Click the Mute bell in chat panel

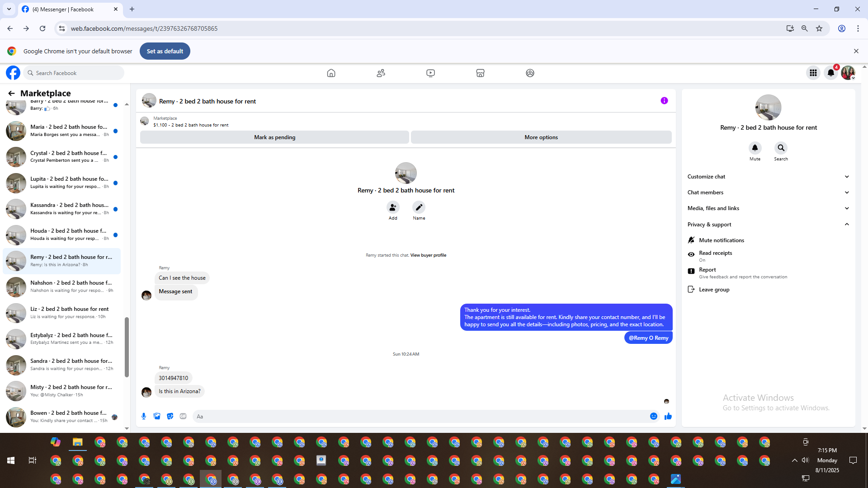pos(755,148)
